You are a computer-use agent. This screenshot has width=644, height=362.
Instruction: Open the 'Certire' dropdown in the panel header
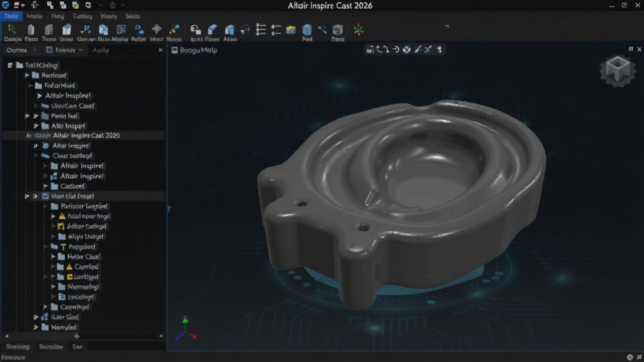tap(21, 50)
